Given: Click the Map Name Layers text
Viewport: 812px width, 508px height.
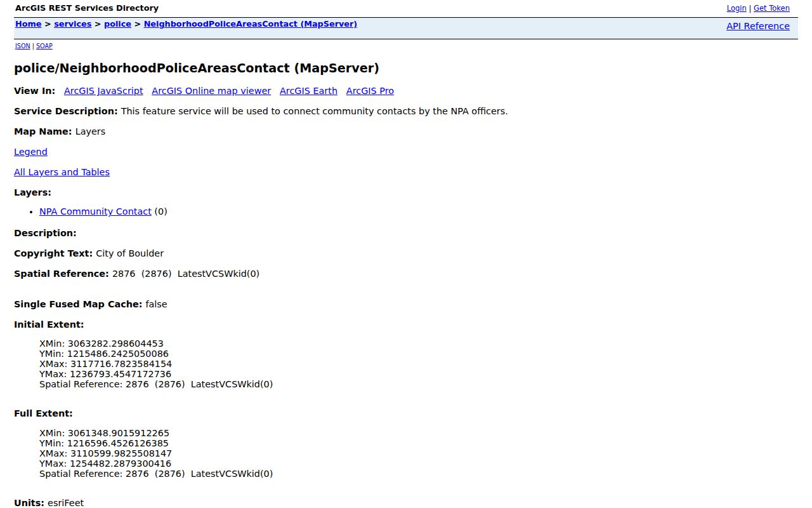Looking at the screenshot, I should [90, 131].
